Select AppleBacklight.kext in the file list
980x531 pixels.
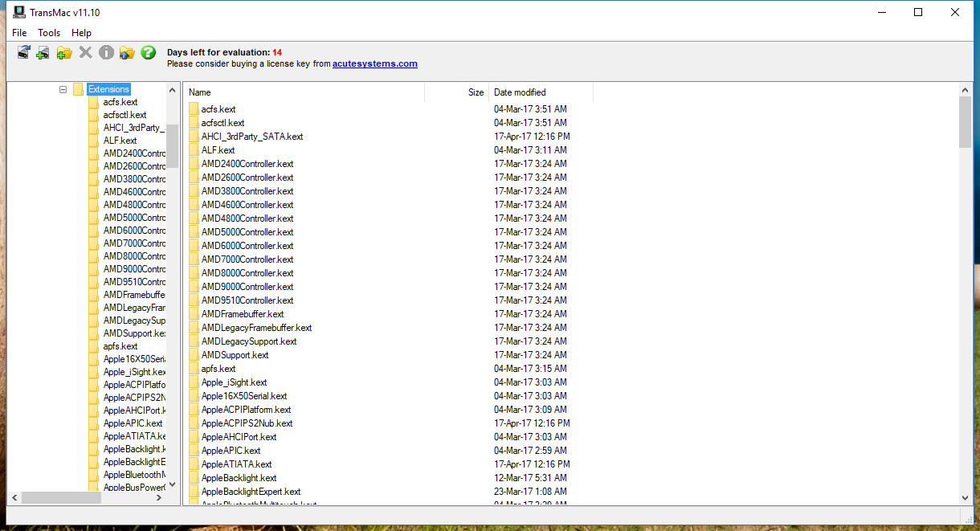[x=239, y=478]
